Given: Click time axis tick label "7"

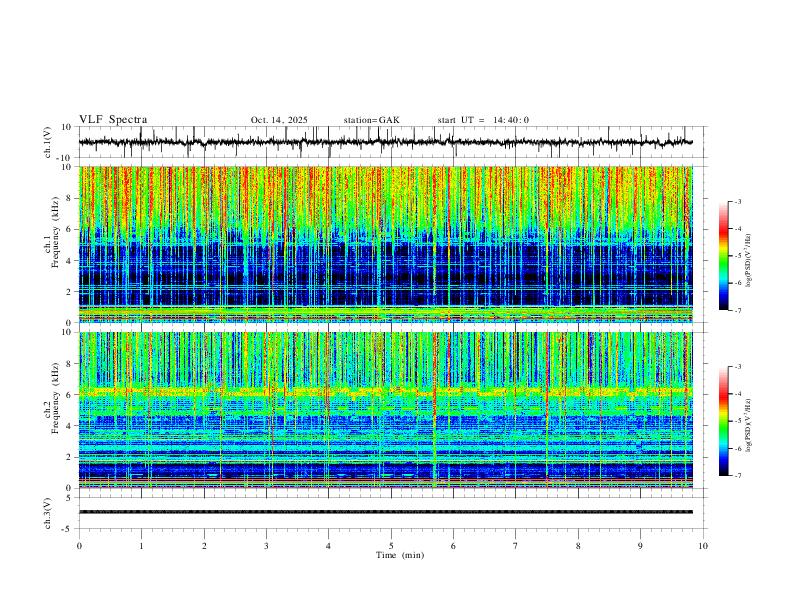Looking at the screenshot, I should click(x=516, y=546).
